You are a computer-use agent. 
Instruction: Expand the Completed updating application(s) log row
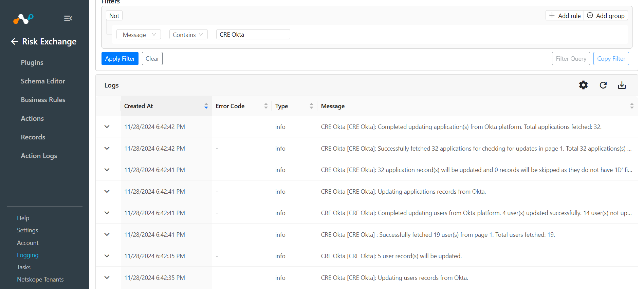coord(107,127)
